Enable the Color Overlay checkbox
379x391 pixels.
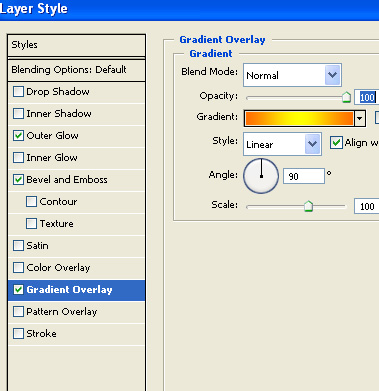click(x=18, y=268)
